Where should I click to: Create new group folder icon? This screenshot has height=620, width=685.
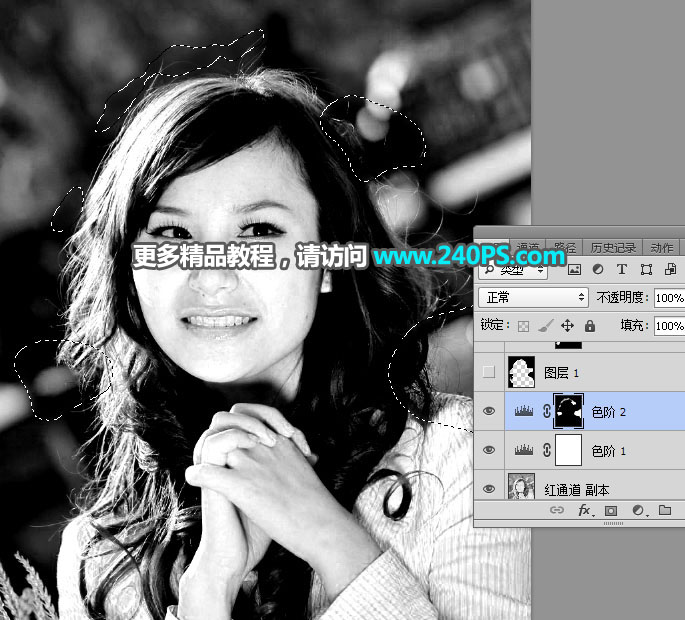pos(665,510)
